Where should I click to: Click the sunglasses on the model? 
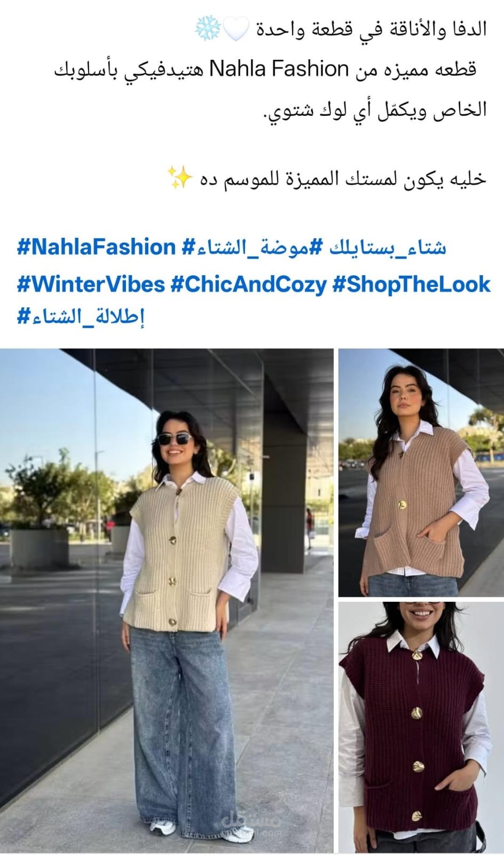click(174, 439)
